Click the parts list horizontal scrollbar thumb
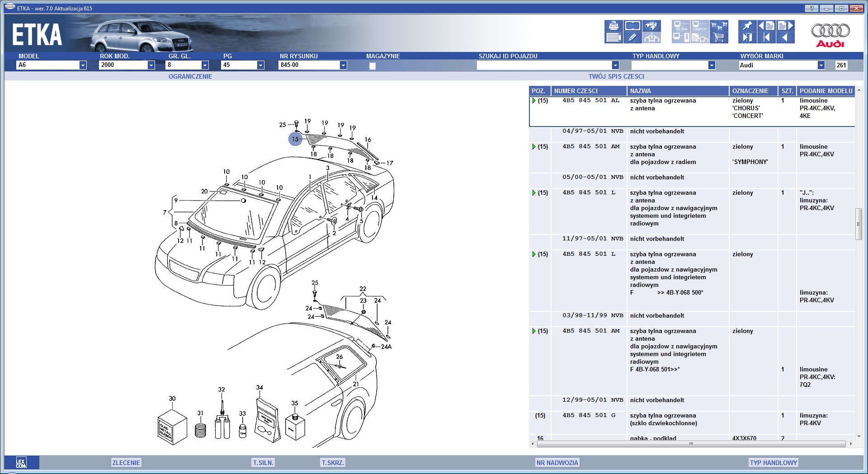The width and height of the screenshot is (868, 474). [x=690, y=444]
